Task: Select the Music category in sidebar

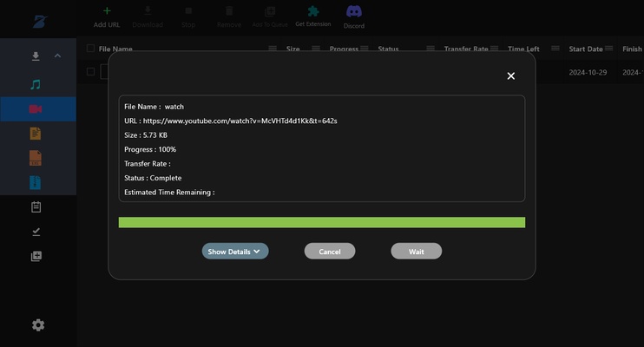Action: (36, 85)
